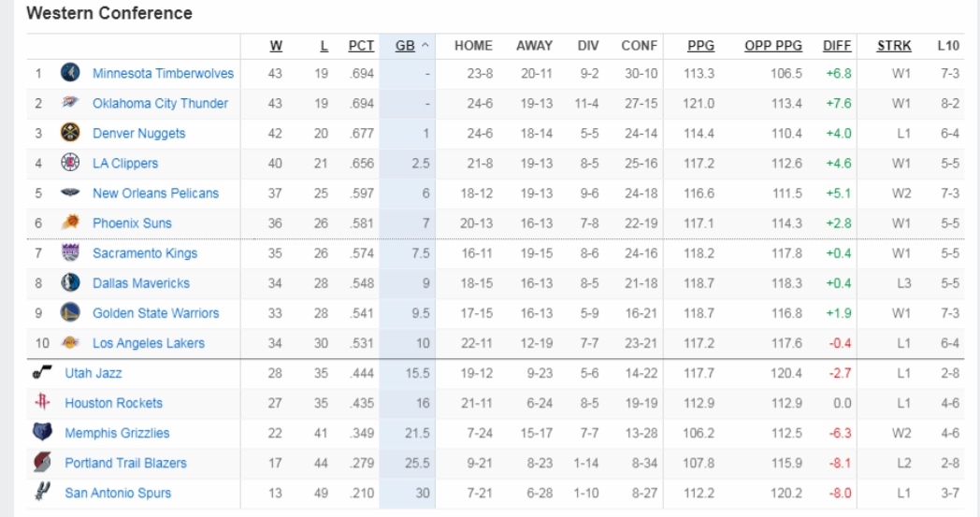Open the Dallas Mavericks team page
980x517 pixels.
click(140, 283)
